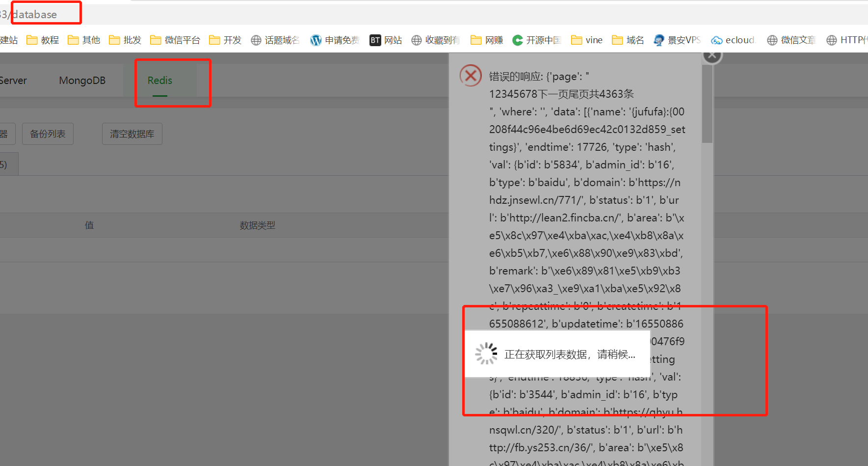Open the 微信文章 bookmark
Viewport: 868px width, 466px height.
791,40
